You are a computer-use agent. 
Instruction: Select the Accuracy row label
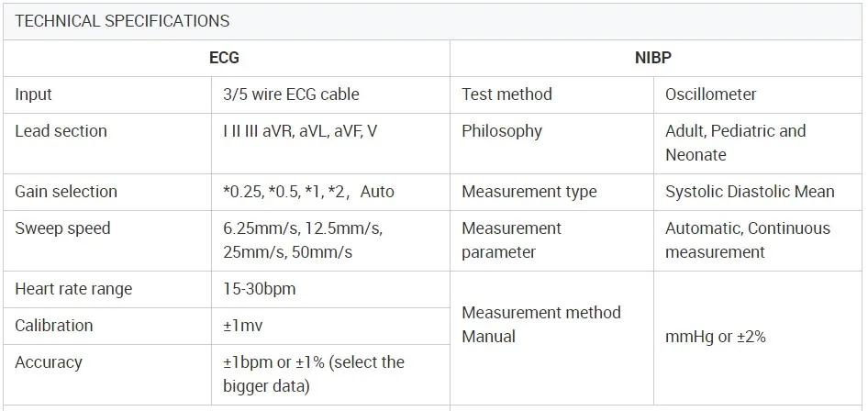tap(49, 362)
